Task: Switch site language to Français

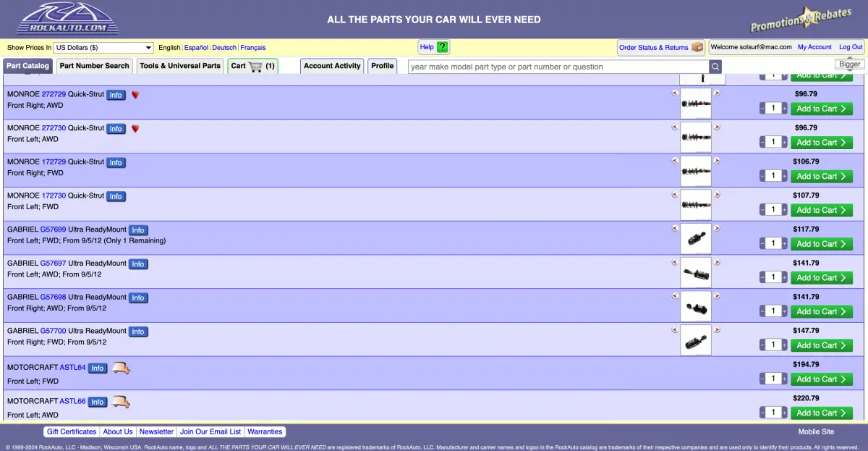Action: (x=253, y=48)
